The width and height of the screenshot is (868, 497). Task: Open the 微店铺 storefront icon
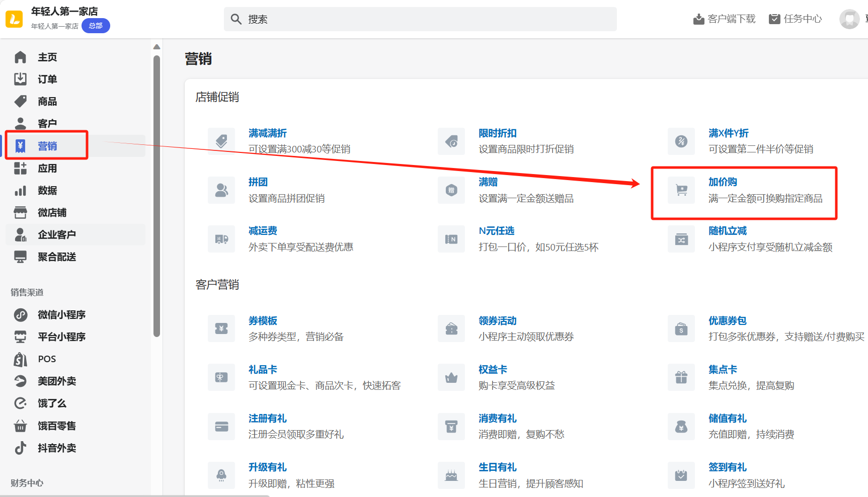pyautogui.click(x=20, y=212)
